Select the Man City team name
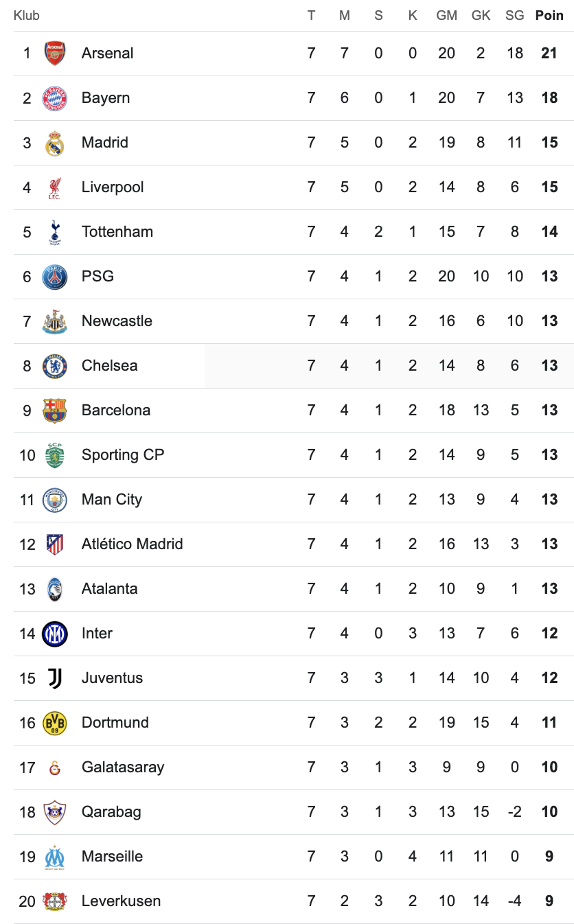This screenshot has width=574, height=924. pos(111,500)
